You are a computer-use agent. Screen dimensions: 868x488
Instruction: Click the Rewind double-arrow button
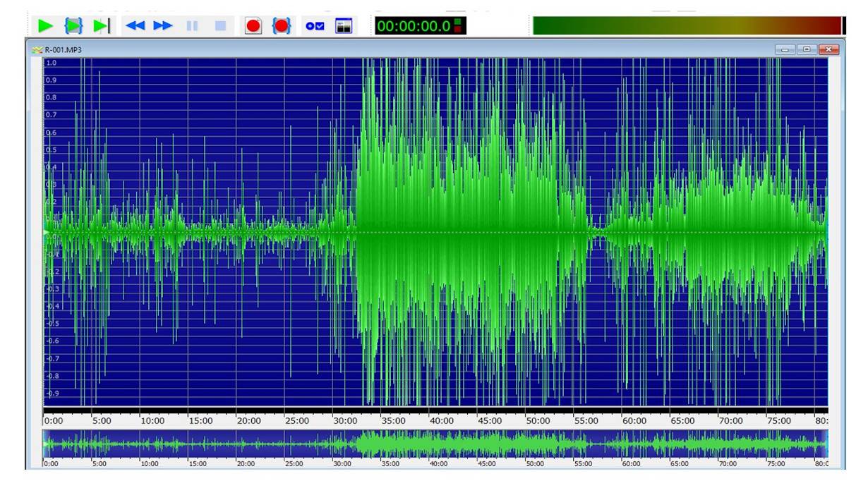click(135, 26)
